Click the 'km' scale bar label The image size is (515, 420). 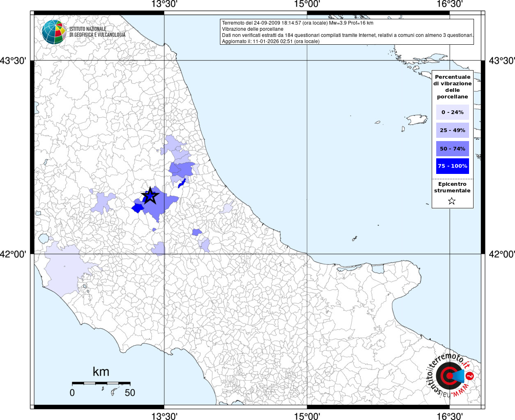pyautogui.click(x=101, y=372)
